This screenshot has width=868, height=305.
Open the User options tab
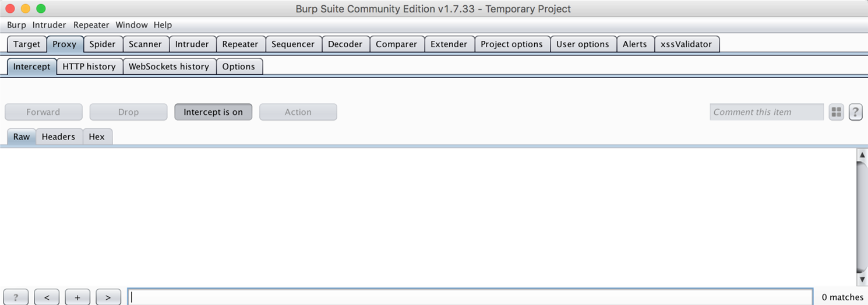pyautogui.click(x=583, y=44)
